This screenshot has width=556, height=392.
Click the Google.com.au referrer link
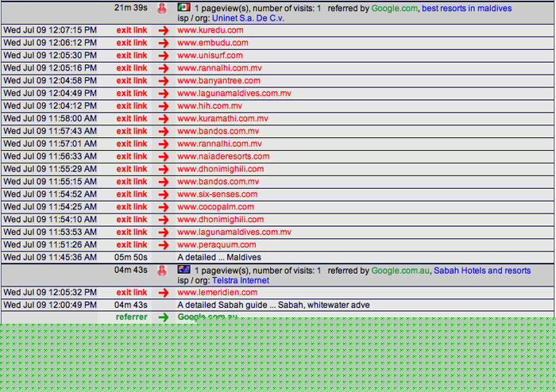point(400,271)
